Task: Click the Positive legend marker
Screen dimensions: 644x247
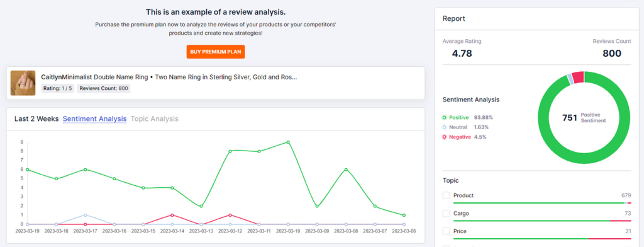Action: tap(445, 118)
